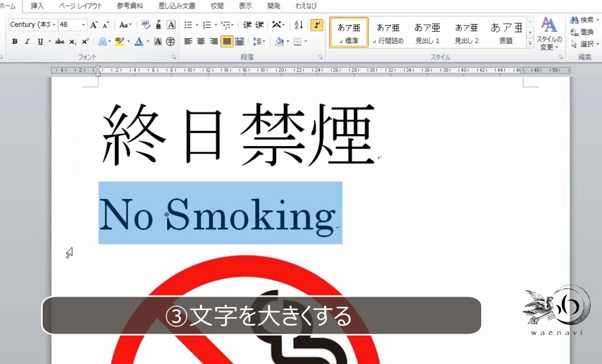602x364 pixels.
Task: Open Change Case Aa dropdown
Action: [x=125, y=25]
